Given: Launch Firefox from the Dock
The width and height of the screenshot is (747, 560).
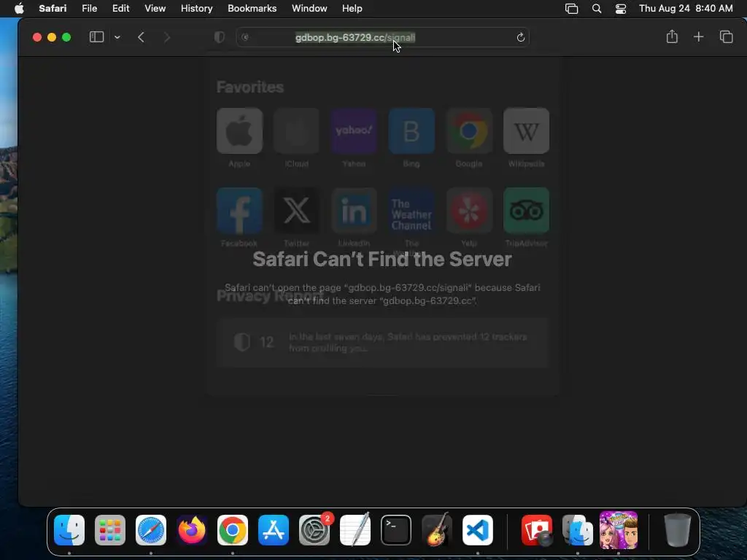Looking at the screenshot, I should point(192,530).
